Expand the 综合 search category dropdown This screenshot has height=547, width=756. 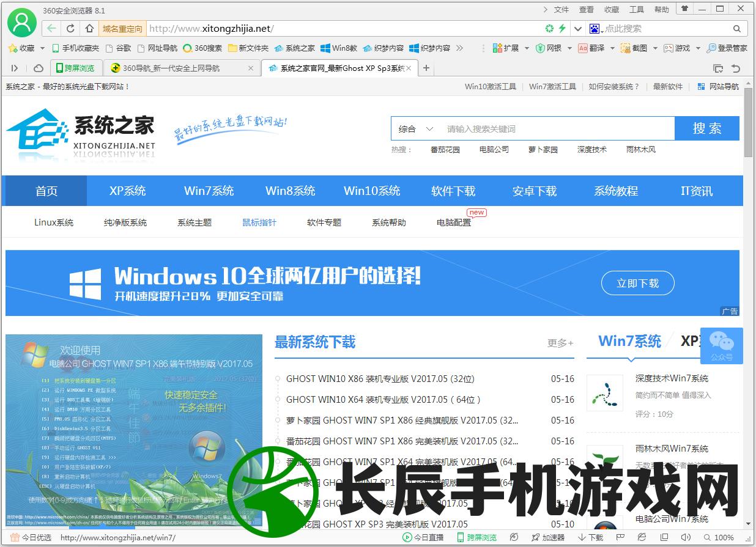click(x=416, y=129)
